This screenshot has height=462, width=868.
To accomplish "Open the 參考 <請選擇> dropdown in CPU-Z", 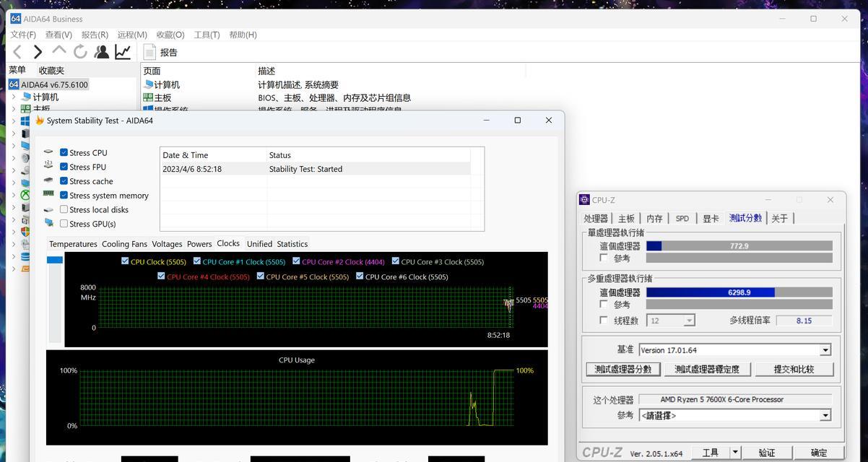I will (x=825, y=415).
